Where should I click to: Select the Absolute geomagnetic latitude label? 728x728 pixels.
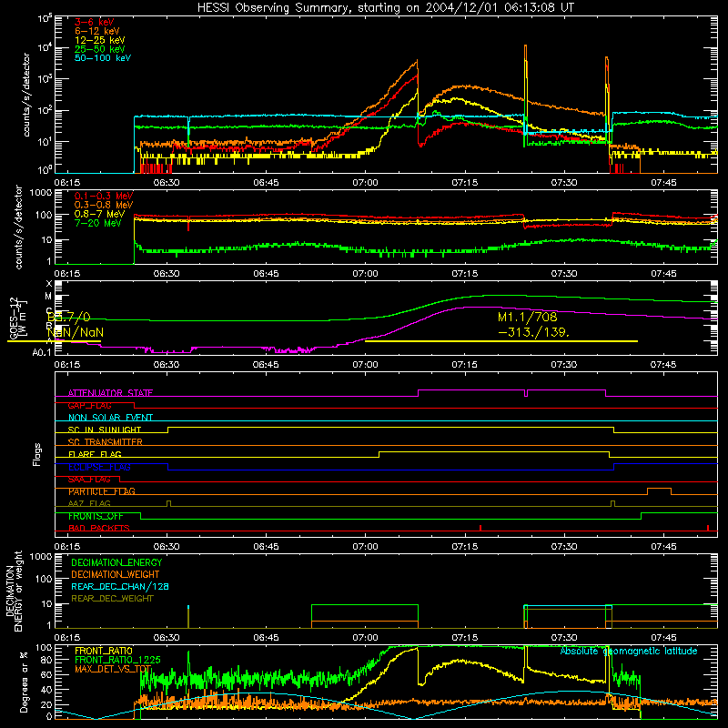pos(629,651)
